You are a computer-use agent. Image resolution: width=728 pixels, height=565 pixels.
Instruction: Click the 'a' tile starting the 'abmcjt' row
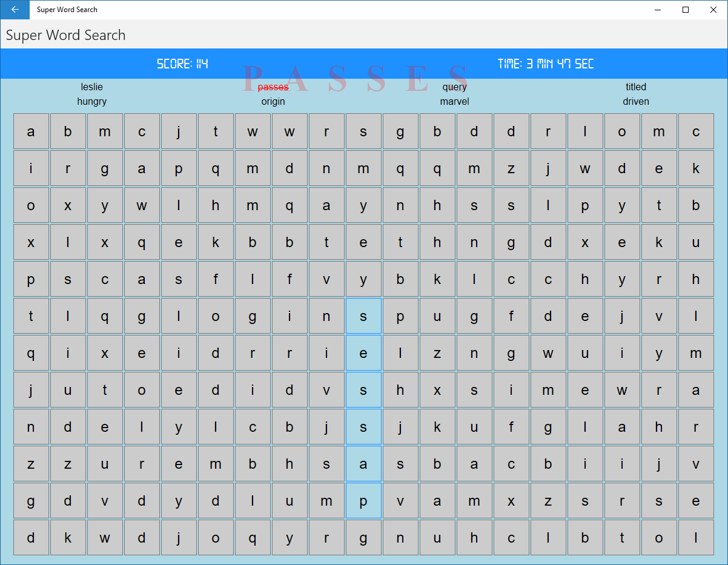click(x=31, y=131)
